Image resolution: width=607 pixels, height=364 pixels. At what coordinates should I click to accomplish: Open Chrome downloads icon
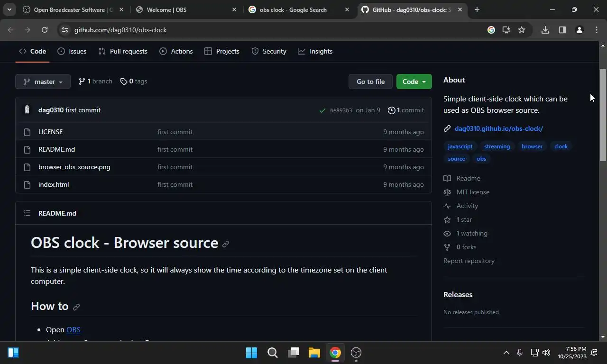(545, 30)
